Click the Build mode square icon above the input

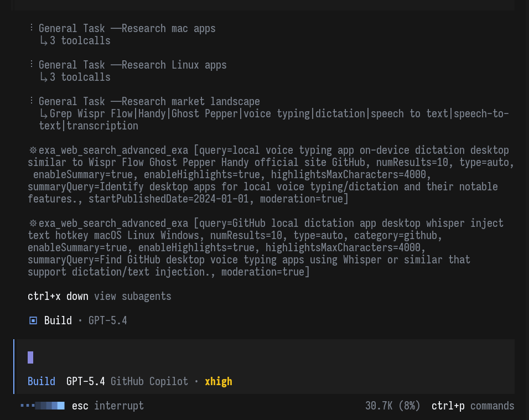tap(33, 320)
